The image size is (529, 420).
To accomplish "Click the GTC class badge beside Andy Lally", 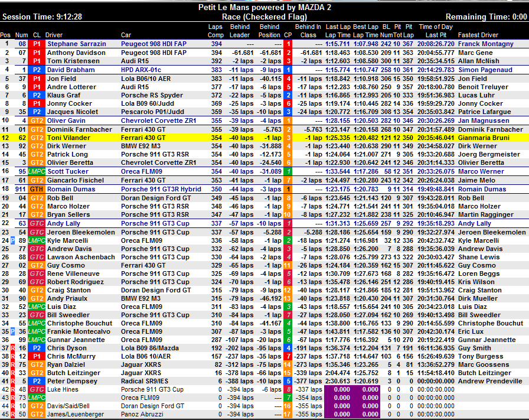I will (37, 224).
